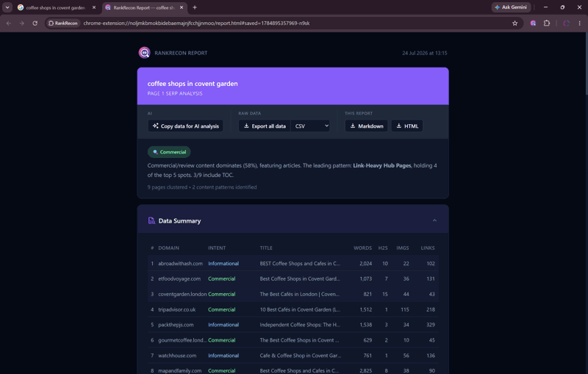Reload the page with the refresh icon

[x=35, y=24]
